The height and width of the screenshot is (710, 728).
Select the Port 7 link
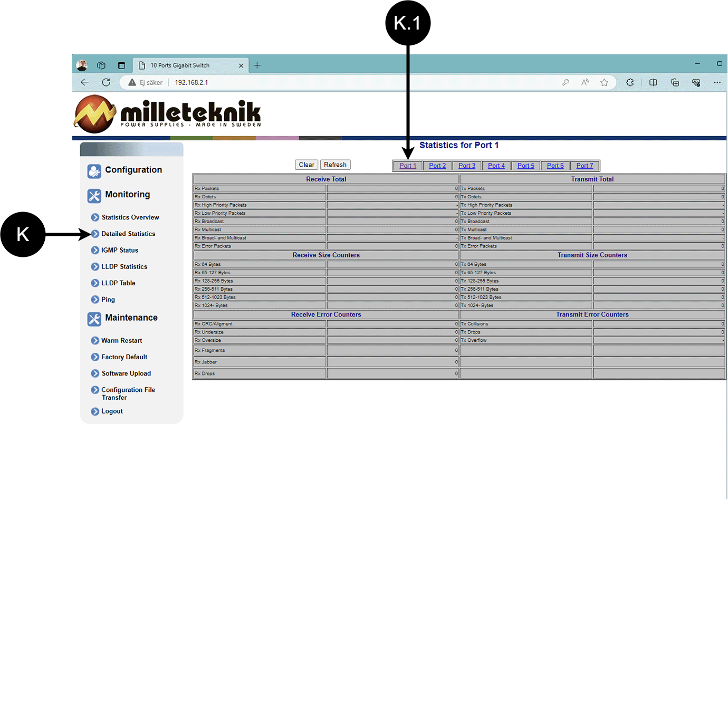585,166
